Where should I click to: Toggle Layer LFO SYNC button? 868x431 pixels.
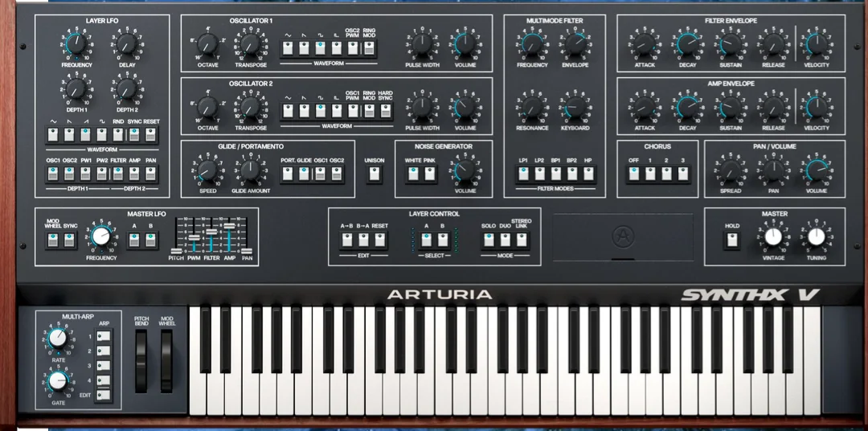point(134,134)
